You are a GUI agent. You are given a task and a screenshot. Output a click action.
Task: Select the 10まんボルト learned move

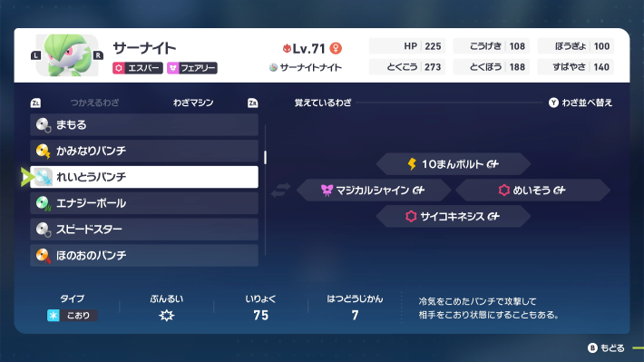click(x=453, y=164)
